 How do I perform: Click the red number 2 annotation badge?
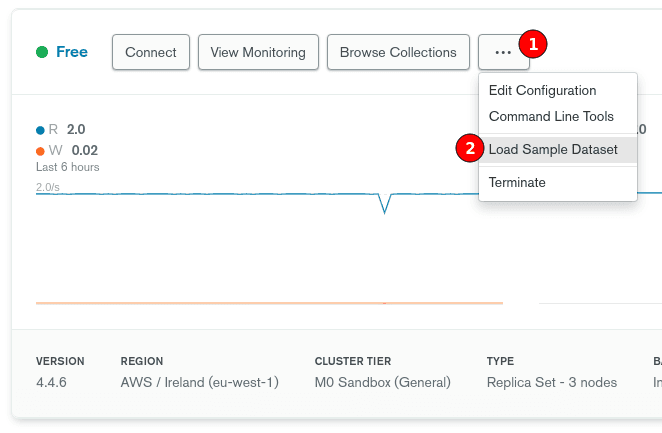pos(469,149)
